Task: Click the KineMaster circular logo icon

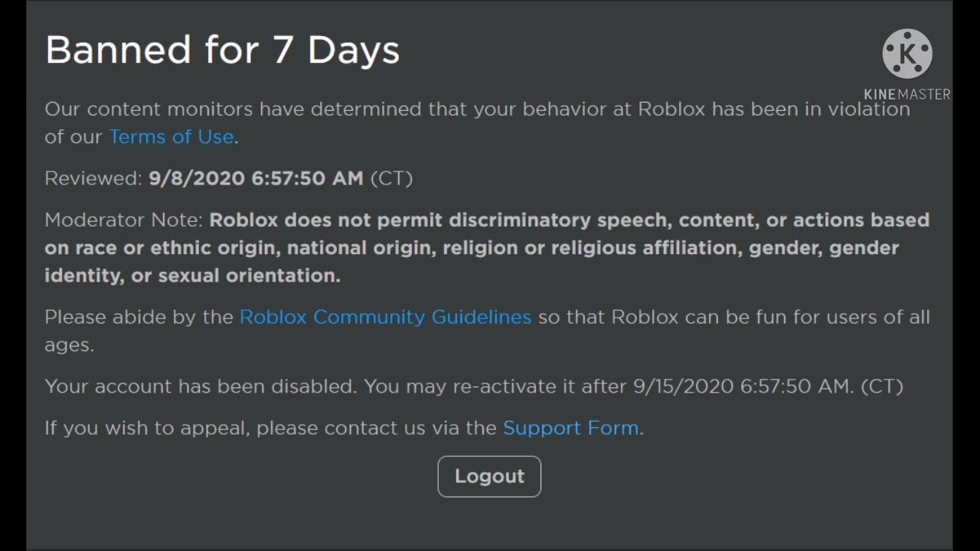Action: coord(907,54)
